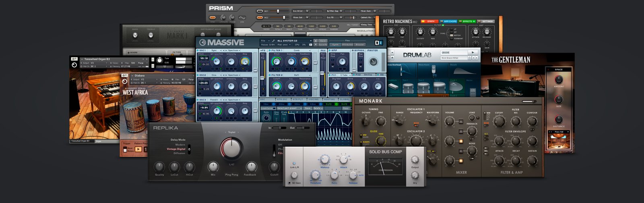Click the Save As button in Massive header
This screenshot has height=203, width=644.
click(323, 45)
